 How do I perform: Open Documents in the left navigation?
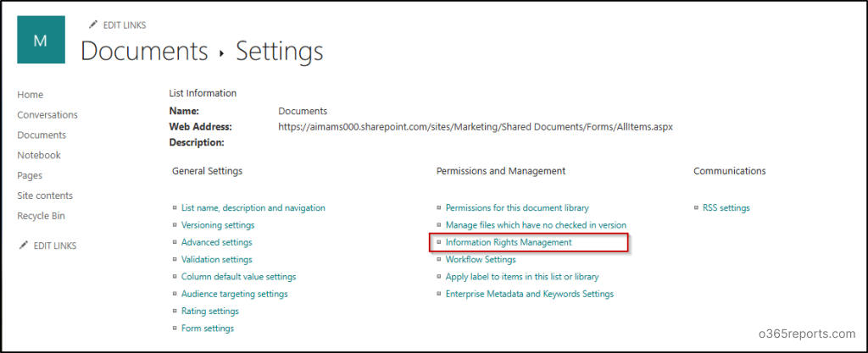click(x=42, y=135)
